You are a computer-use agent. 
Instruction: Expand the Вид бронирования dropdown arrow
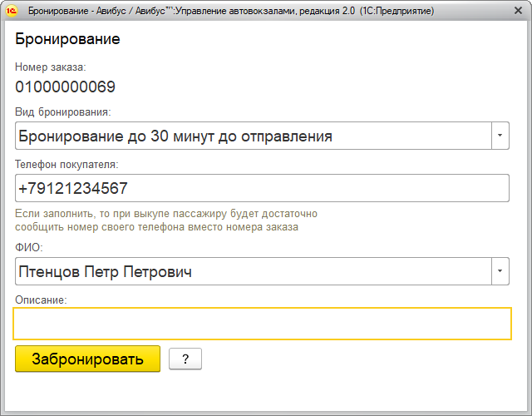click(x=500, y=136)
